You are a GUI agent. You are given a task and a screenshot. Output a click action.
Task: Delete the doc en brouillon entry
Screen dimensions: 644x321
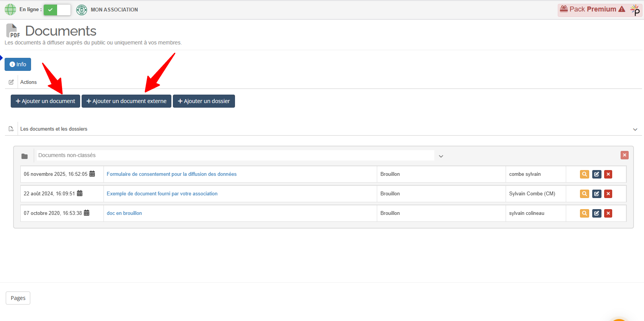click(608, 213)
